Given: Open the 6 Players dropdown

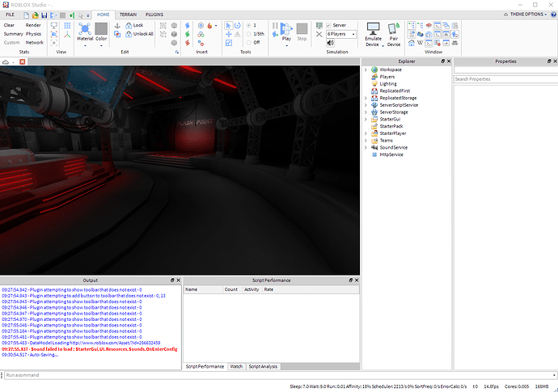Looking at the screenshot, I should tap(341, 34).
